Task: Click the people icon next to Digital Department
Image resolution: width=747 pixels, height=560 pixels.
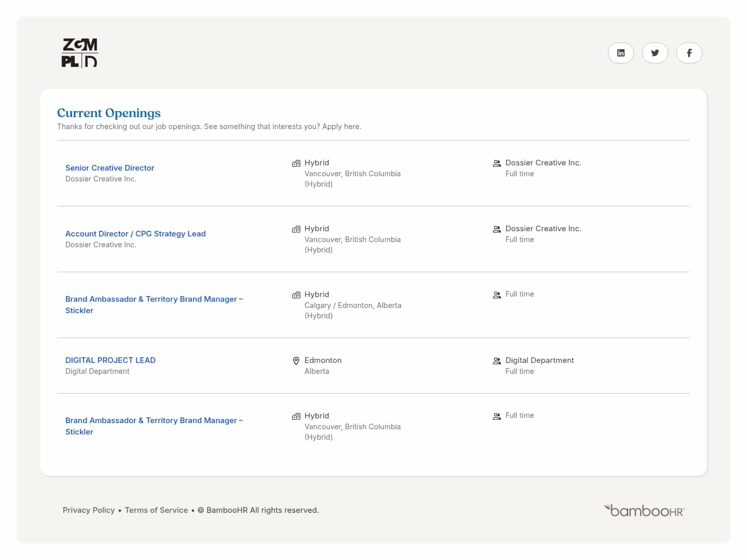Action: (x=496, y=360)
